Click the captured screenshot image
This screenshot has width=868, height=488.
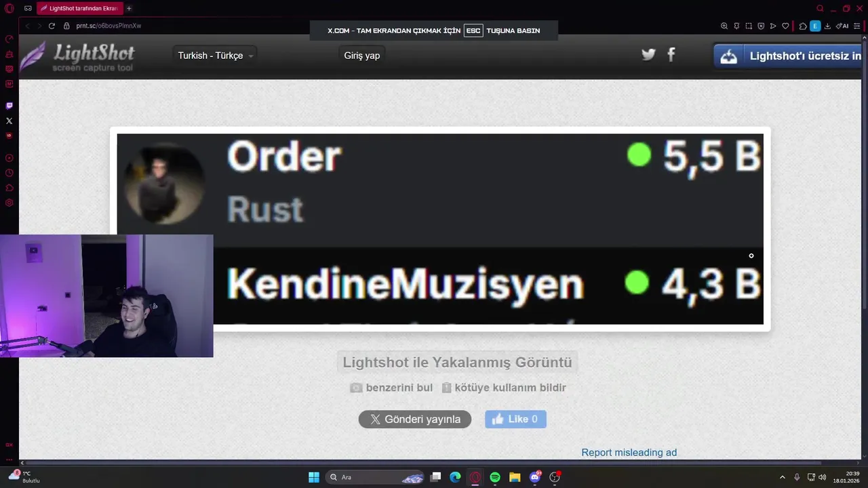pyautogui.click(x=440, y=229)
